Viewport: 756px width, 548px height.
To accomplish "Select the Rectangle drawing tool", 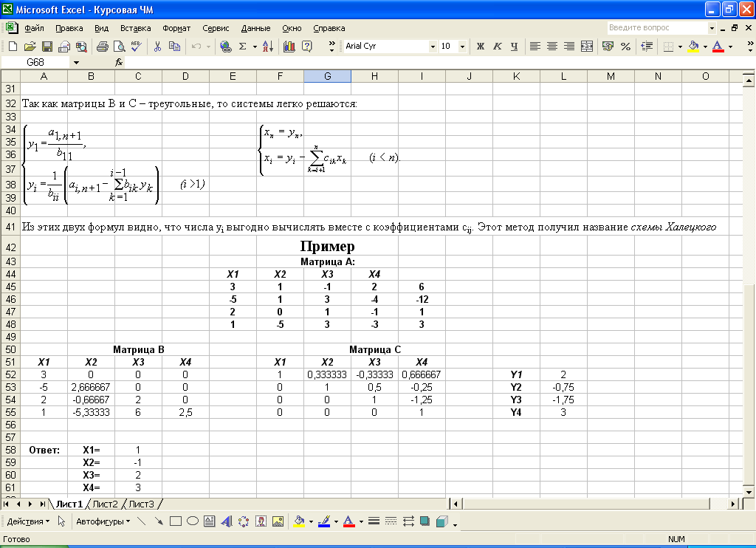I will 176,521.
